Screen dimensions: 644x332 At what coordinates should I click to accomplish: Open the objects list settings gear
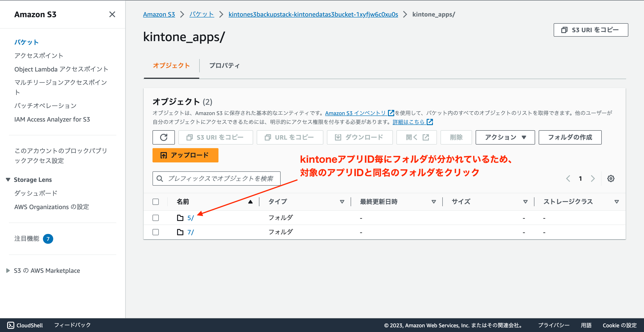coord(611,178)
